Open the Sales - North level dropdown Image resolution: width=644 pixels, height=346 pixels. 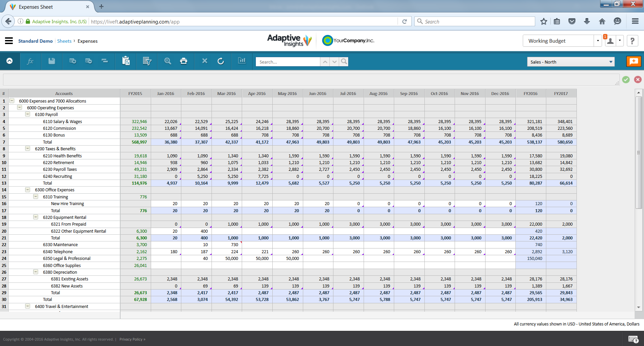(570, 62)
